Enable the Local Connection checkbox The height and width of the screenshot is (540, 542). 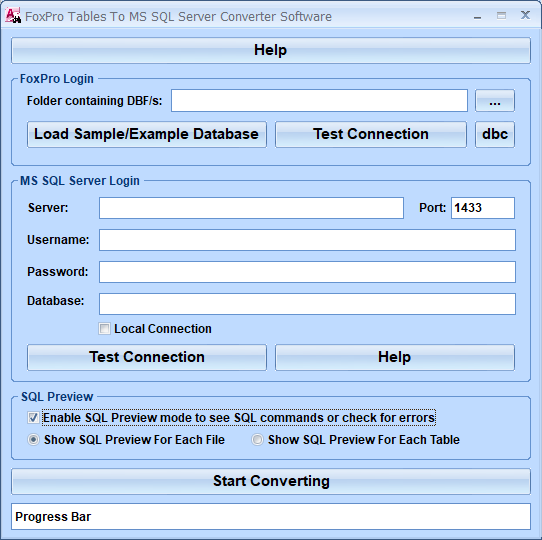pos(104,328)
